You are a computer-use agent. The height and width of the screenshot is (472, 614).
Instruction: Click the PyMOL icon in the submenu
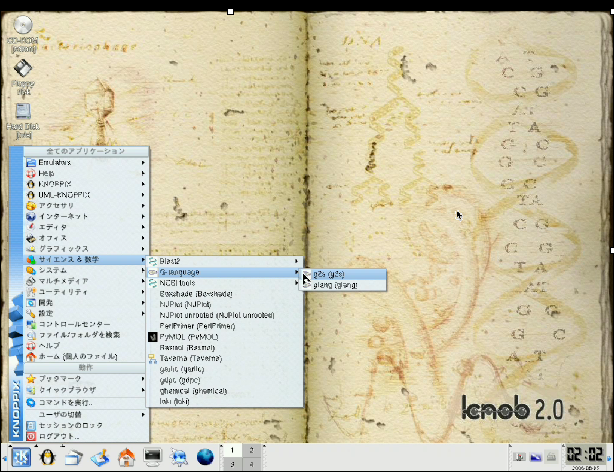[x=153, y=337]
